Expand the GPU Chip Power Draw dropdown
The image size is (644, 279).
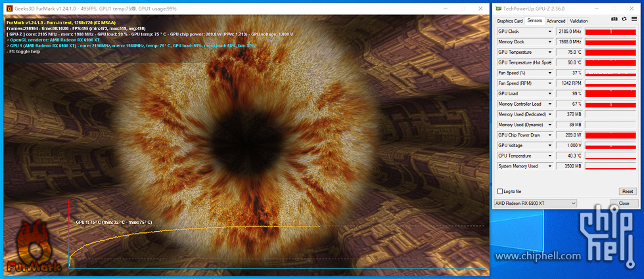point(549,135)
